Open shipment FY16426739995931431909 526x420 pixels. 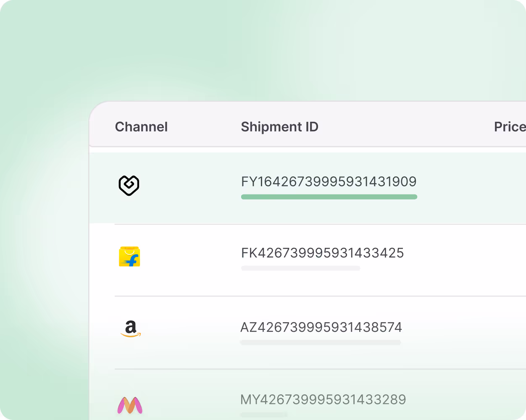329,182
